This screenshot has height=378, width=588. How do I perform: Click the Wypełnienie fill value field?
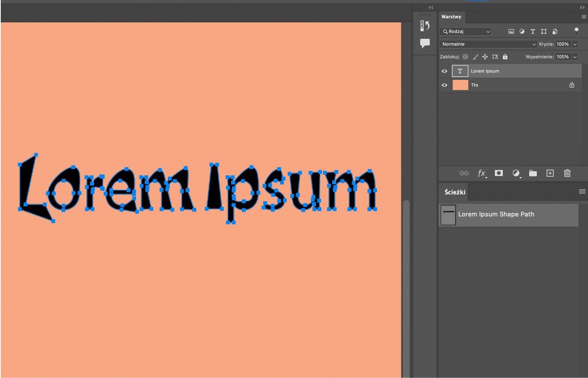point(563,57)
